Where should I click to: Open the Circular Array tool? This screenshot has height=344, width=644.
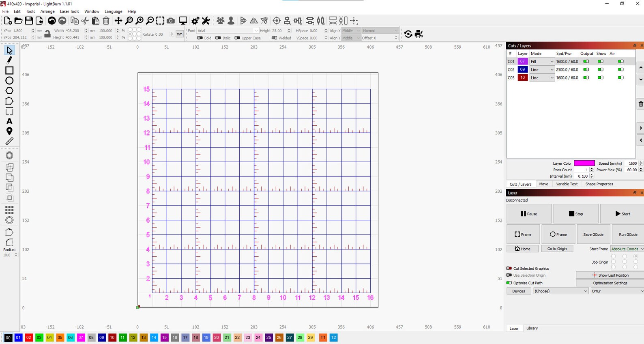[x=9, y=220]
